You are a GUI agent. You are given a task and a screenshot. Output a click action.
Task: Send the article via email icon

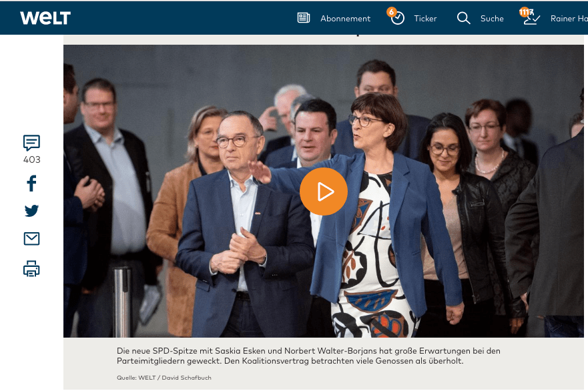31,239
